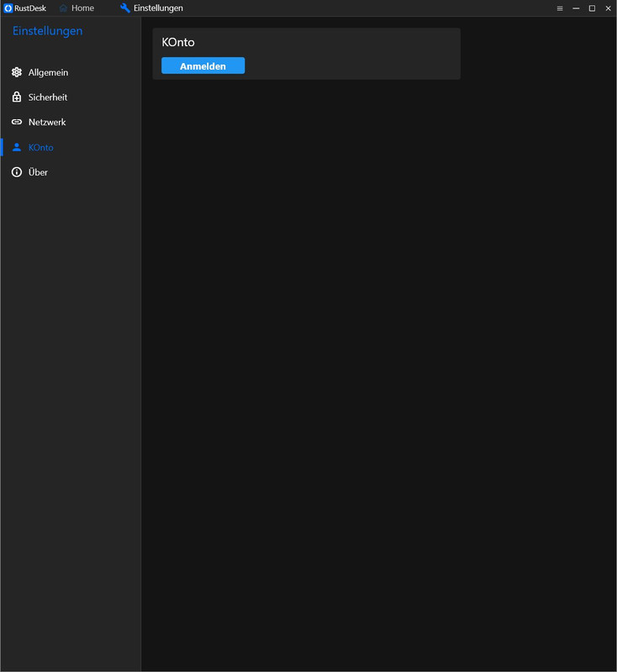This screenshot has width=617, height=672.
Task: Open the hamburger menu in title bar
Action: click(560, 8)
